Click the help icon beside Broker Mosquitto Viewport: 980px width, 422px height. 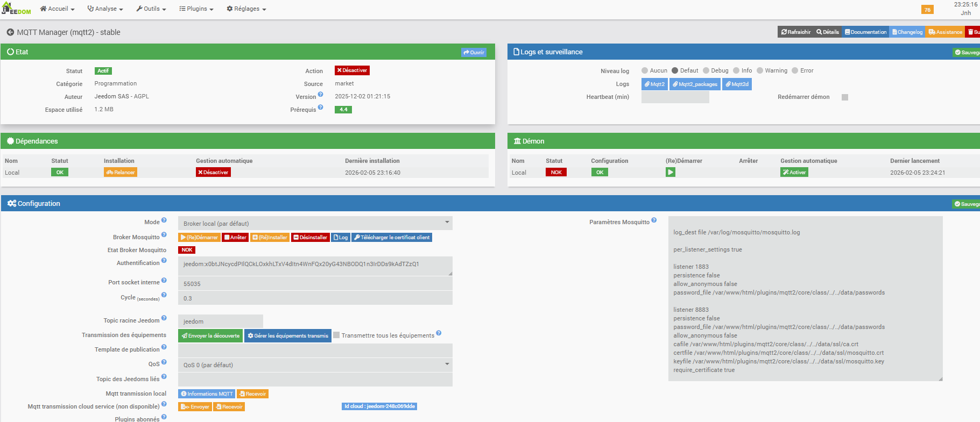click(x=164, y=235)
